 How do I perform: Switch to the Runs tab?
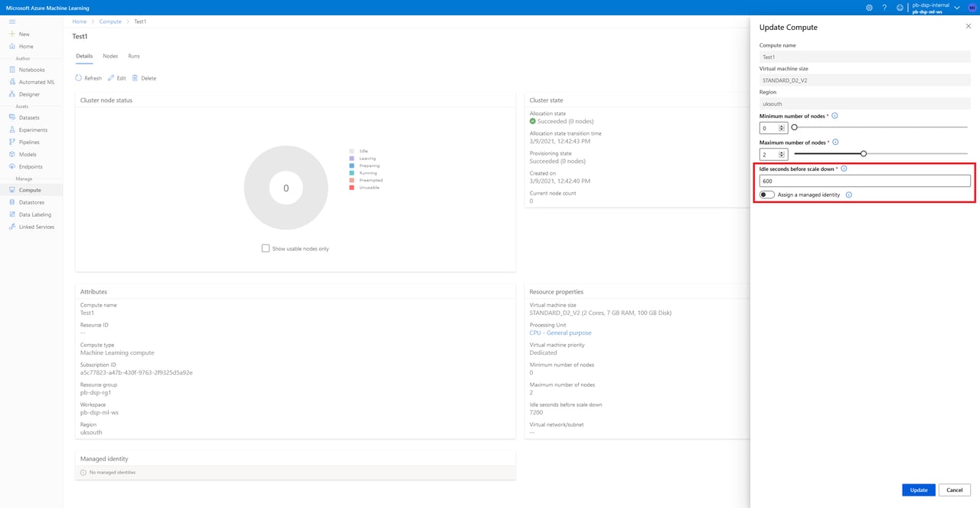(133, 56)
